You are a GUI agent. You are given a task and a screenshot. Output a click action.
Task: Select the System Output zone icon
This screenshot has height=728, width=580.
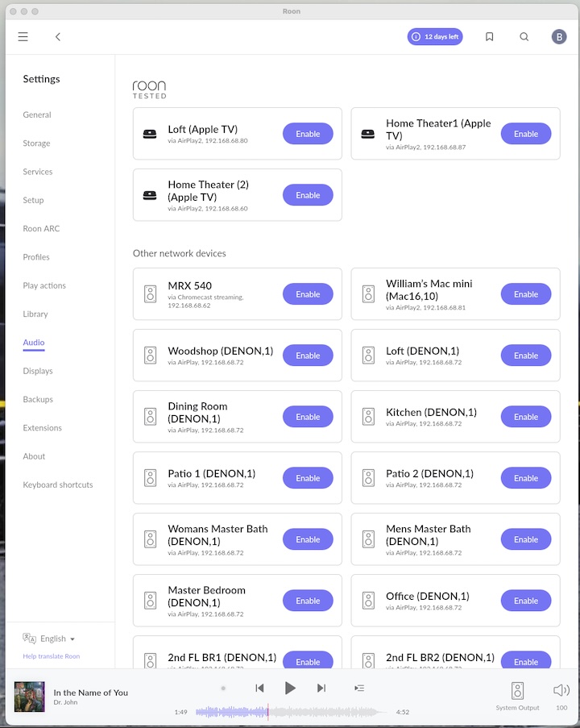[x=518, y=691]
